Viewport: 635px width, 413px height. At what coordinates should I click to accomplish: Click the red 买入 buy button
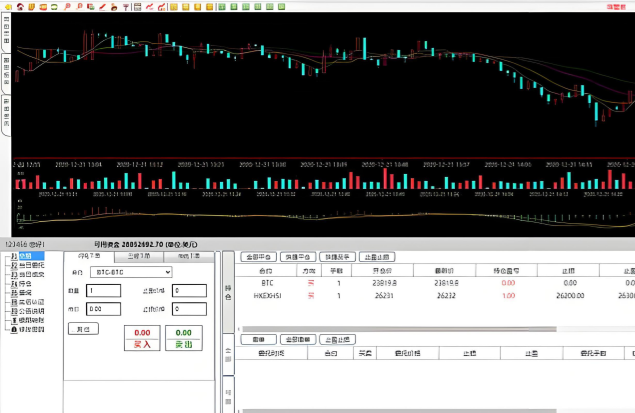142,339
